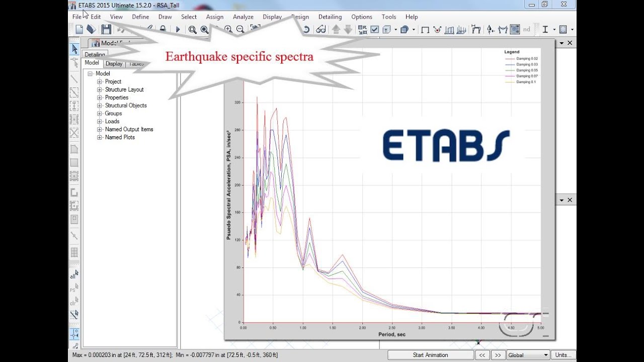Open the Help menu
This screenshot has width=644, height=362.
pyautogui.click(x=412, y=17)
